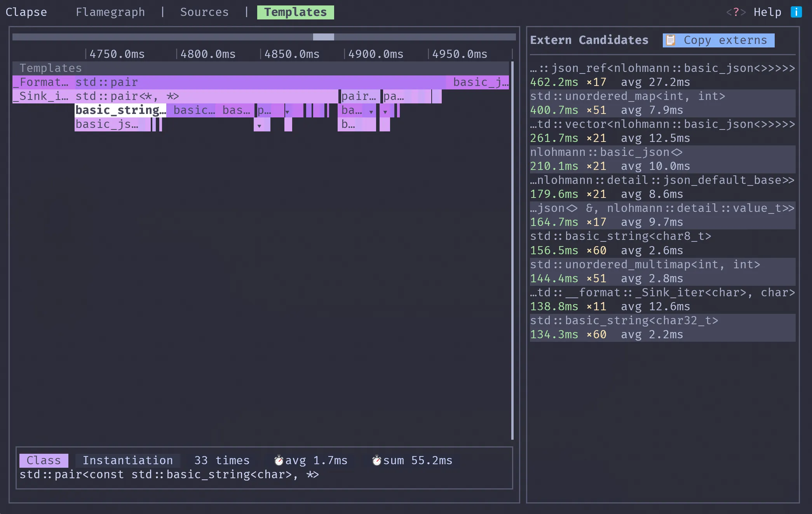Click the timeline scrollbar thumb
This screenshot has height=514, width=812.
coord(323,37)
